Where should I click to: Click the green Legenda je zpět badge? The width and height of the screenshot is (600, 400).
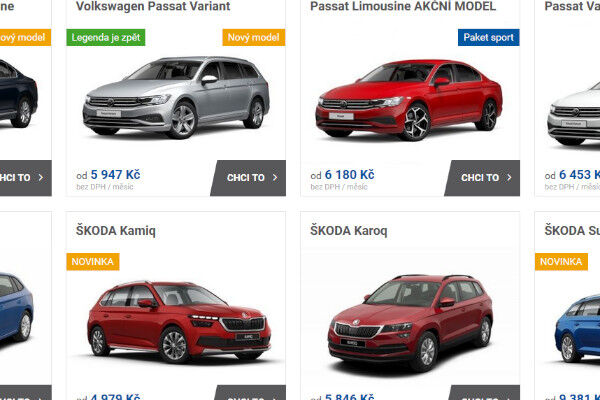[x=106, y=38]
